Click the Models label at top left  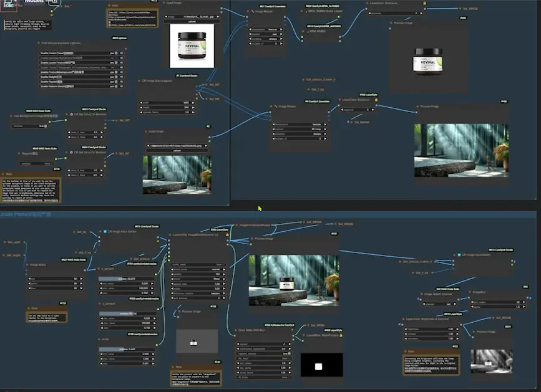[34, 2]
